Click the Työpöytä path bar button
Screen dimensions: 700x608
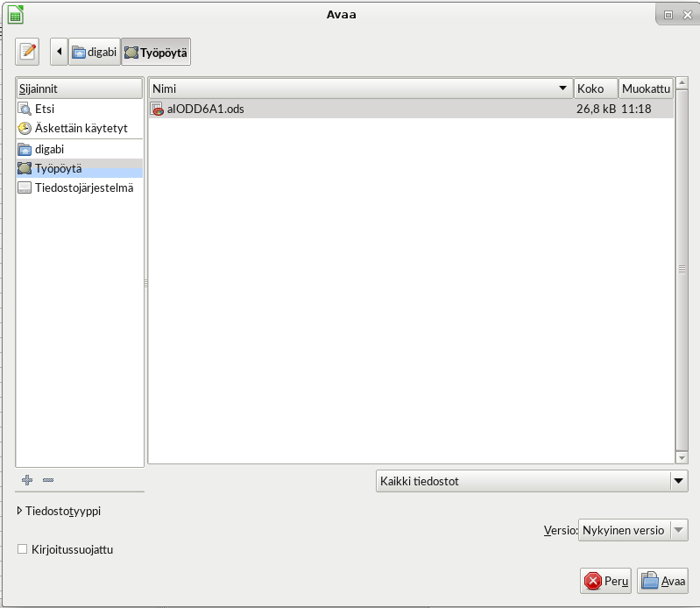pos(156,52)
